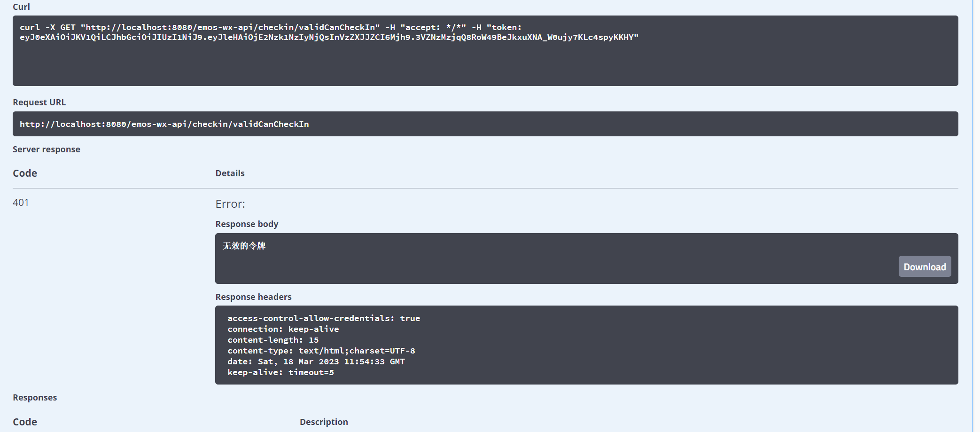Click the Request URL label
Screen dimensions: 980x432
pos(39,102)
